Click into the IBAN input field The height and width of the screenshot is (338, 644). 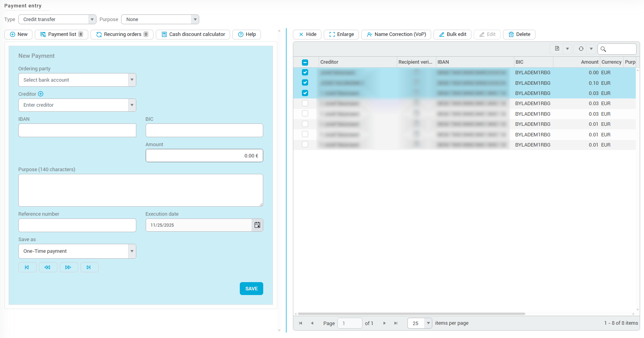click(x=77, y=131)
